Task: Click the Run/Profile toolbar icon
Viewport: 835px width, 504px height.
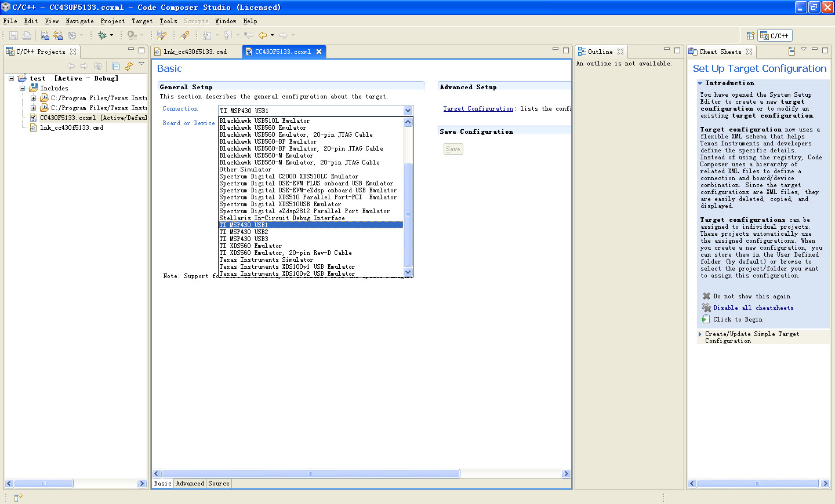Action: [132, 35]
